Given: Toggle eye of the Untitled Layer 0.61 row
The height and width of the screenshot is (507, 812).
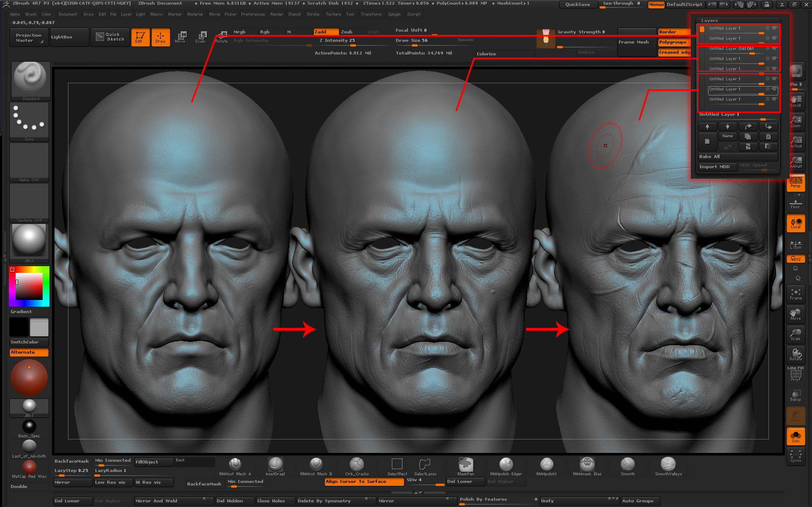Looking at the screenshot, I should (x=774, y=48).
